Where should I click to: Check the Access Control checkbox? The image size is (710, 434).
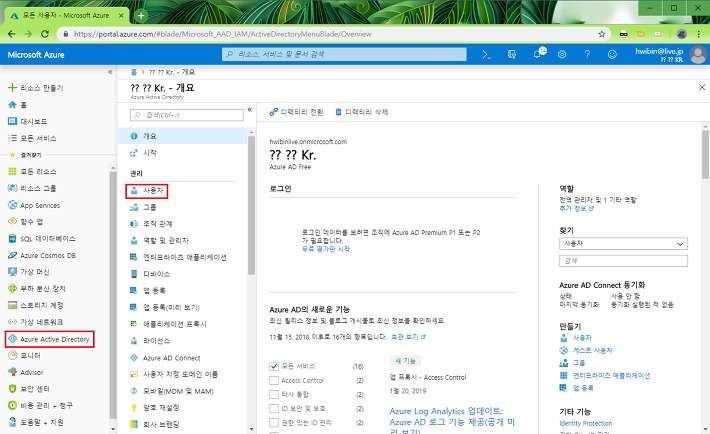pos(273,380)
